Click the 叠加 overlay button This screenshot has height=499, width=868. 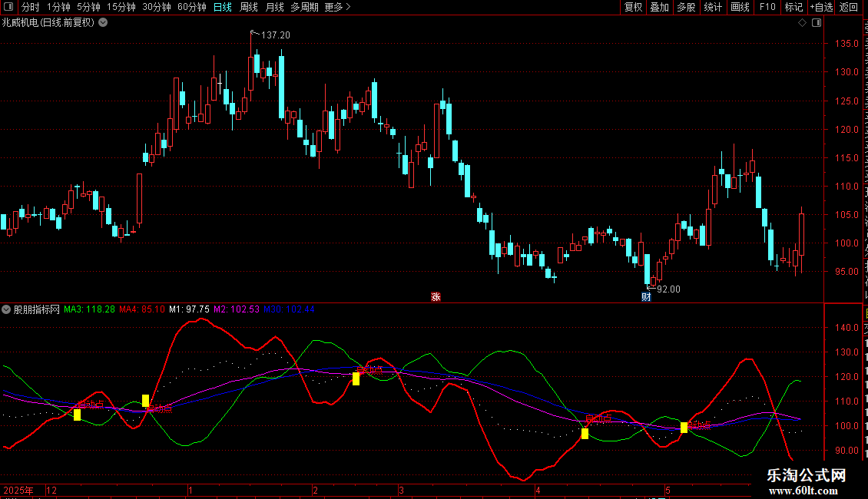click(x=659, y=7)
